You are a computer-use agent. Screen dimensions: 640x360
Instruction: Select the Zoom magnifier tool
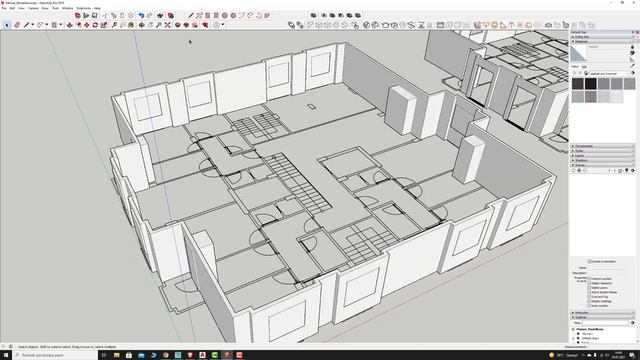click(x=159, y=25)
